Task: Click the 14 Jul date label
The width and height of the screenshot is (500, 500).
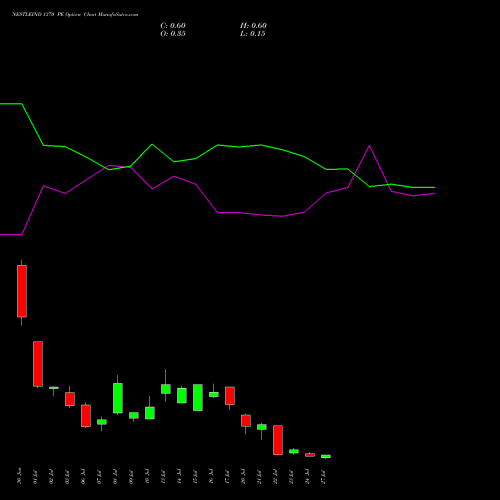Action: 179,477
